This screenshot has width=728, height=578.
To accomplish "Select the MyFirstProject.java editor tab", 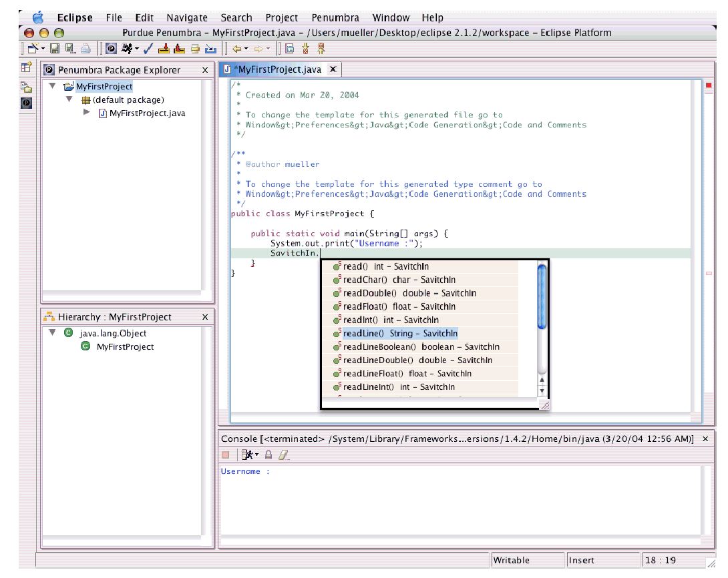I will (277, 69).
